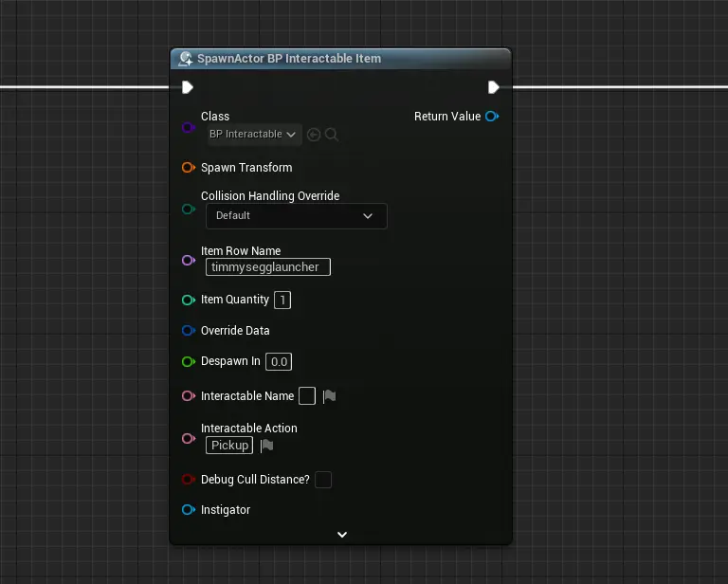Click the input execution pin
This screenshot has width=728, height=584.
(187, 87)
